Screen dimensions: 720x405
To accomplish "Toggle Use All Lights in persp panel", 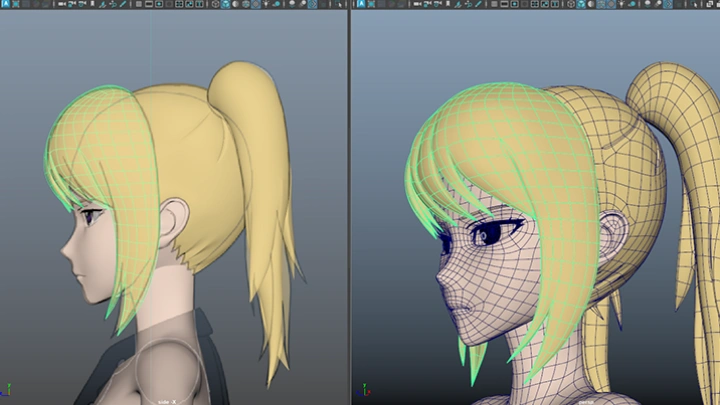I will (621, 4).
